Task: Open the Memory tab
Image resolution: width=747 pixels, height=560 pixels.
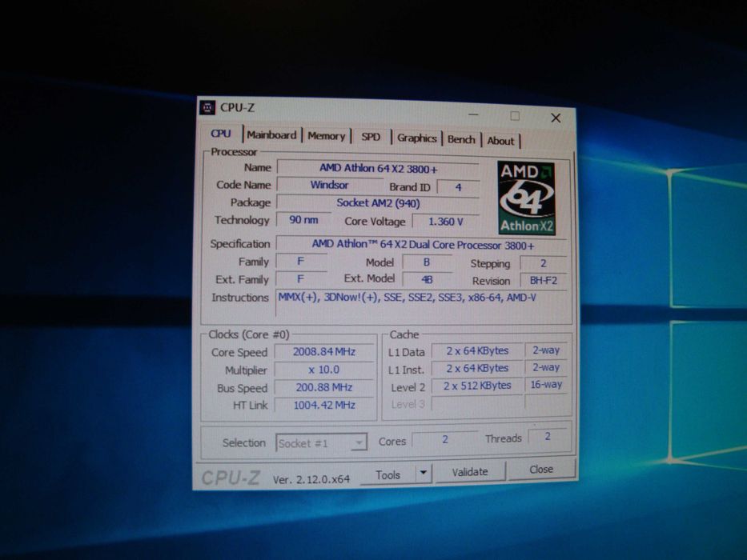Action: (327, 136)
